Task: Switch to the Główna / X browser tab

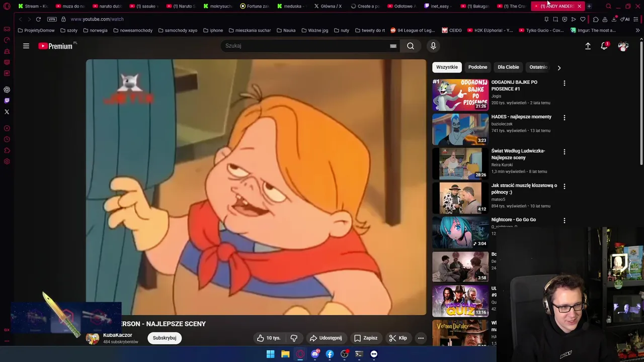Action: 328,6
